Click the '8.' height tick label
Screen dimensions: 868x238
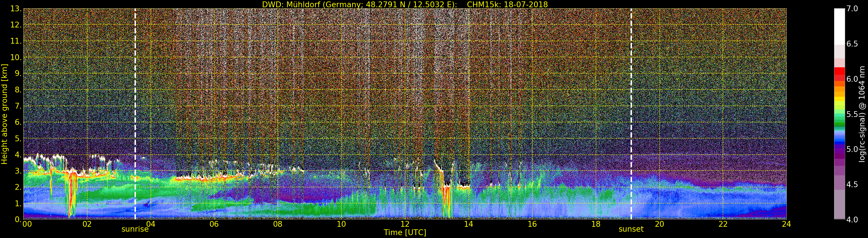18,90
